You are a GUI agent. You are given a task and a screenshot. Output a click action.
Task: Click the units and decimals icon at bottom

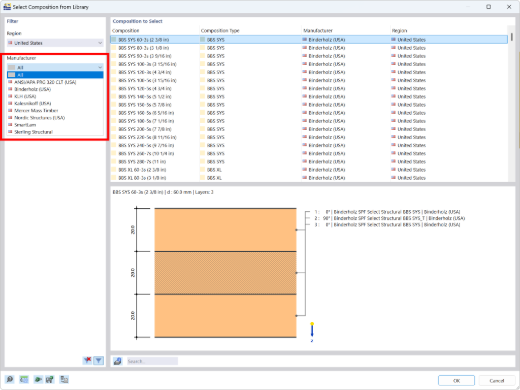[x=24, y=379]
